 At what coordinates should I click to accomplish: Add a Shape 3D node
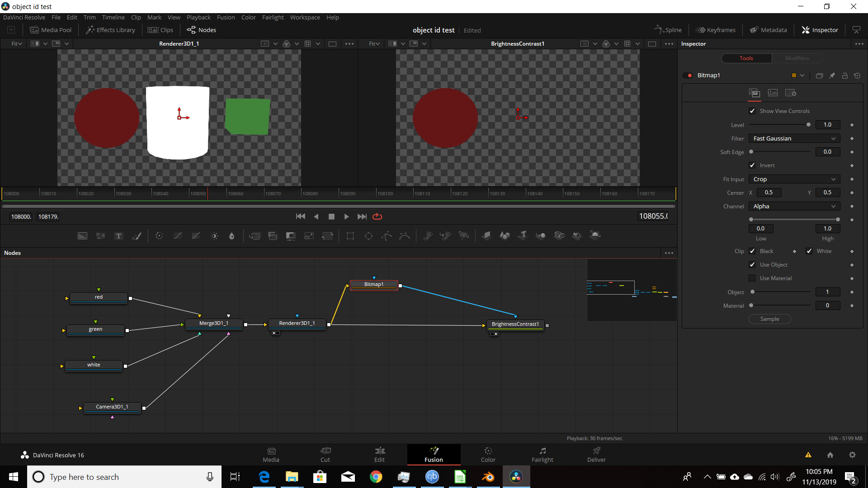point(505,236)
